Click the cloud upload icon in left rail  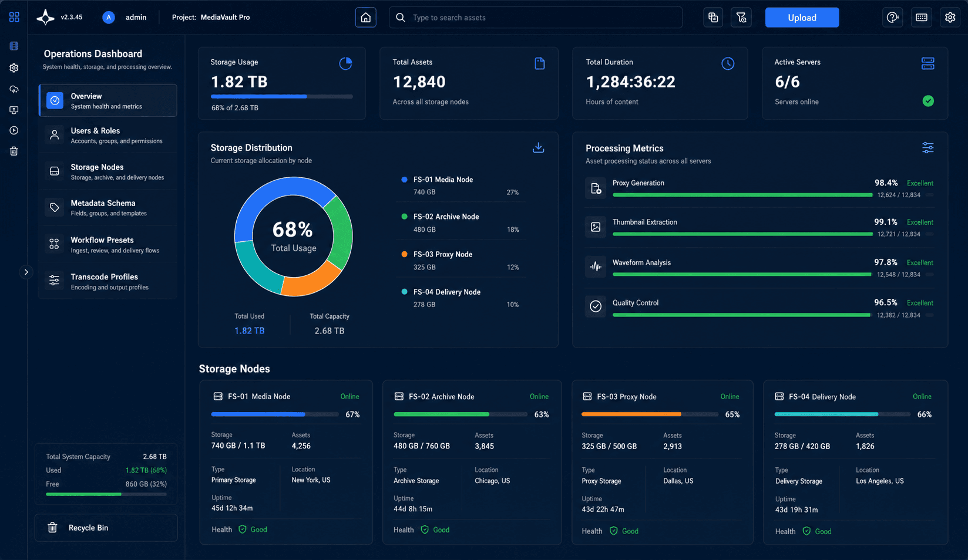point(14,89)
